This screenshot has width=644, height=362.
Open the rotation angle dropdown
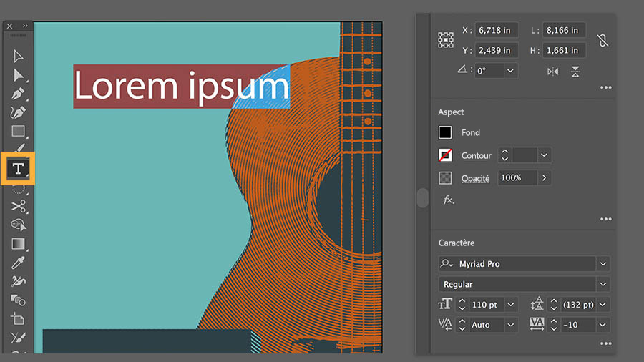coord(510,71)
